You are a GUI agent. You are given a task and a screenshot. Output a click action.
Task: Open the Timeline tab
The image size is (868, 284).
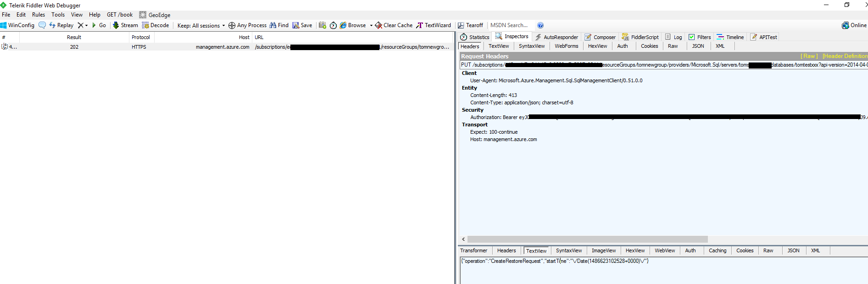[x=730, y=37]
